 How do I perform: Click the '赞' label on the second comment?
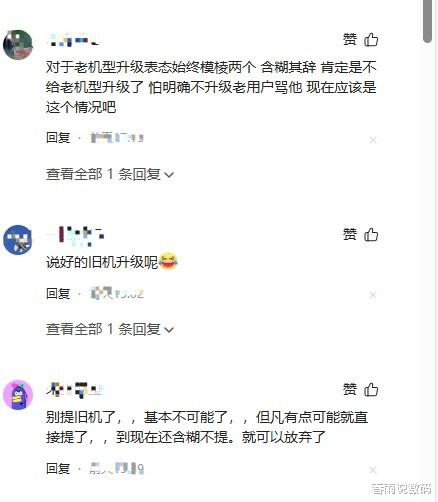350,234
